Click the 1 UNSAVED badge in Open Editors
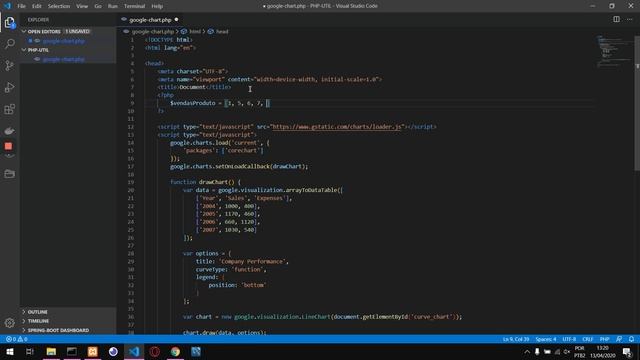Viewport: 640px width, 360px height. [x=78, y=31]
